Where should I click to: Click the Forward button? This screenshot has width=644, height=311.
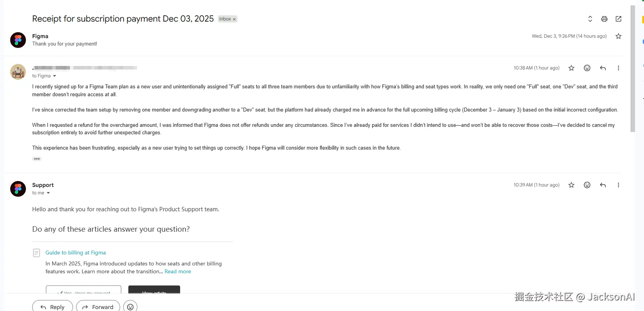(x=98, y=307)
